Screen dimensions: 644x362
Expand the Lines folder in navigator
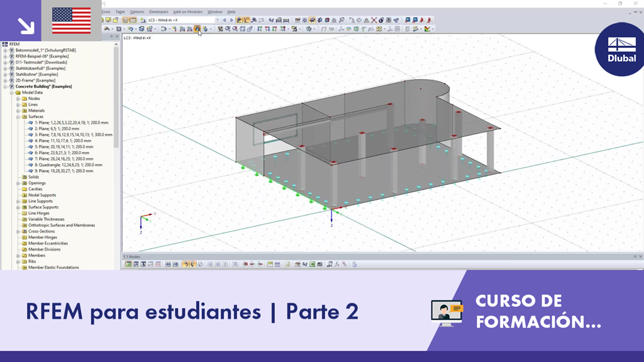click(x=18, y=105)
